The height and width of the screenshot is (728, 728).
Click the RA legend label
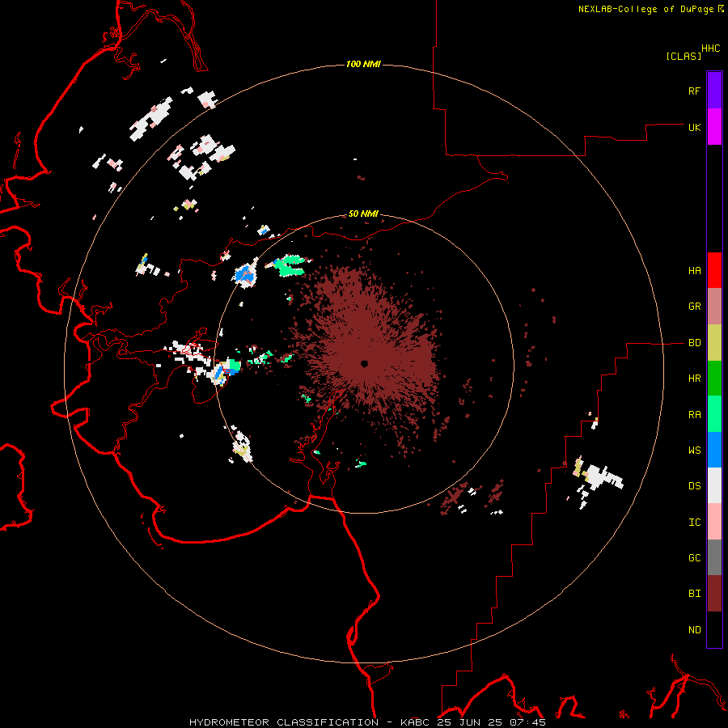click(695, 415)
